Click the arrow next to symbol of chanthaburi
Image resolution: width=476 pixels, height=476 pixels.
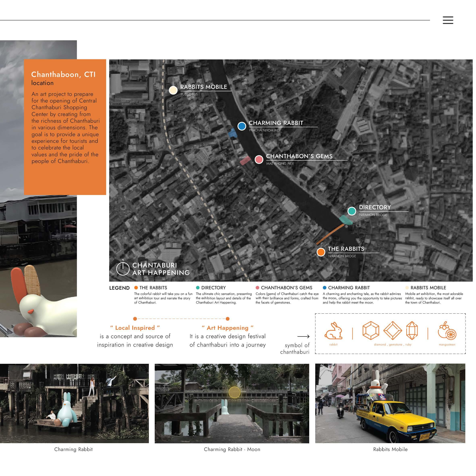click(x=303, y=336)
